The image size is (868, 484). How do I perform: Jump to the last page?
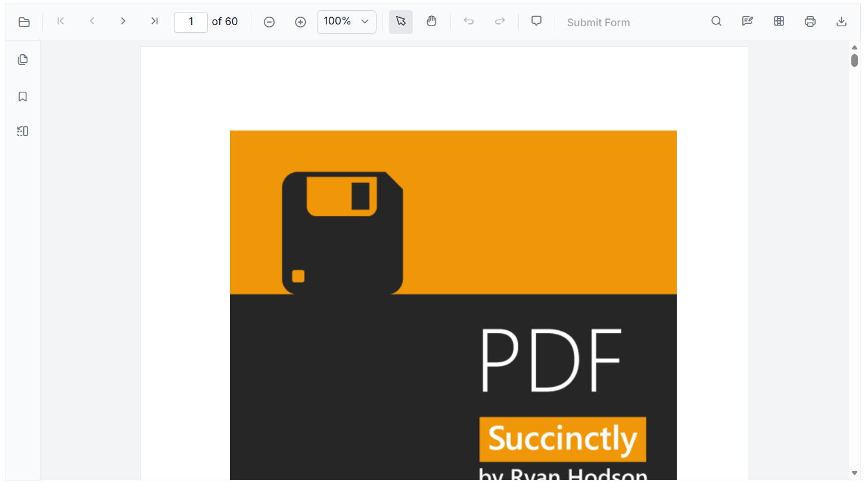click(x=154, y=21)
